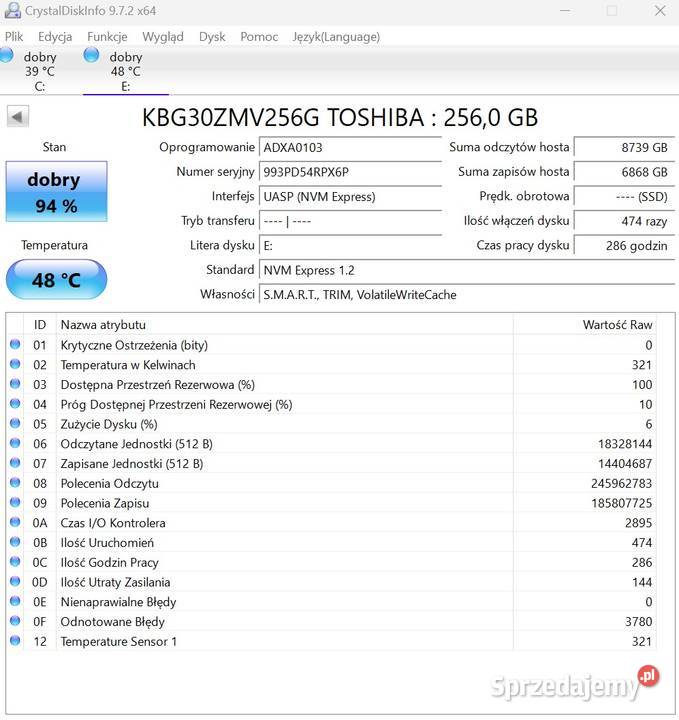Click the Oprogramowanie field ADXA0103

tap(350, 147)
